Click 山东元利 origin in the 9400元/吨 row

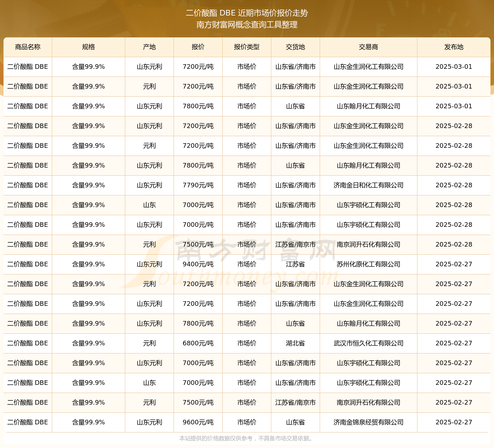pos(149,264)
